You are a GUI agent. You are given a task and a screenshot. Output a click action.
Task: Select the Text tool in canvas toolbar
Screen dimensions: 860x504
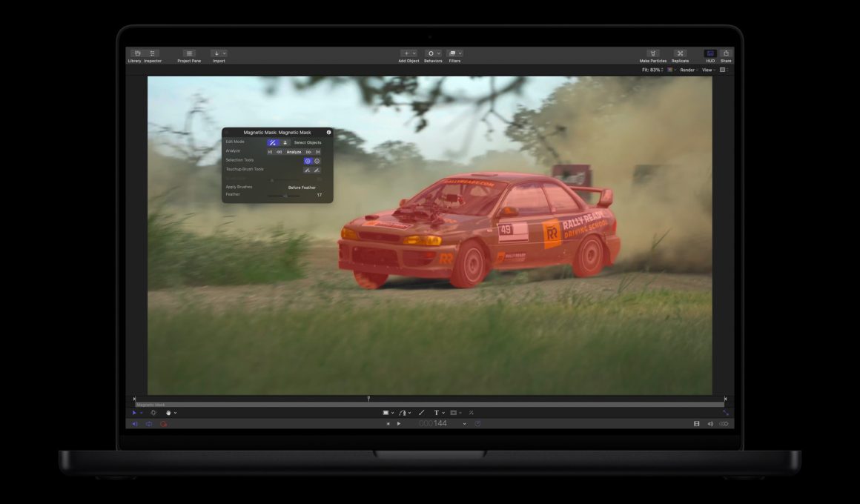pos(436,413)
